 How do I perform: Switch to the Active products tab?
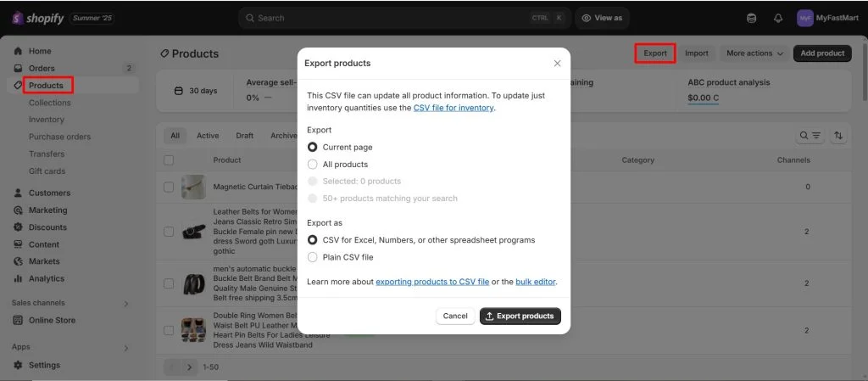(x=208, y=136)
